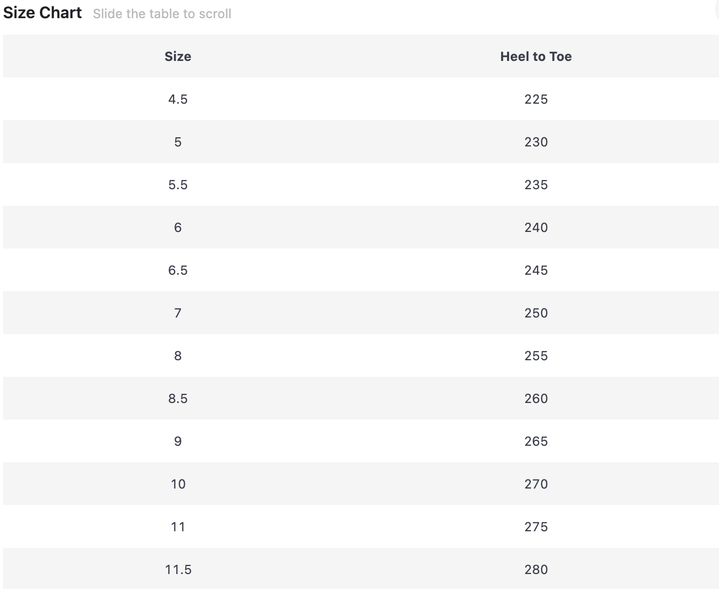Click the Size Chart heading
The image size is (719, 589).
point(42,13)
